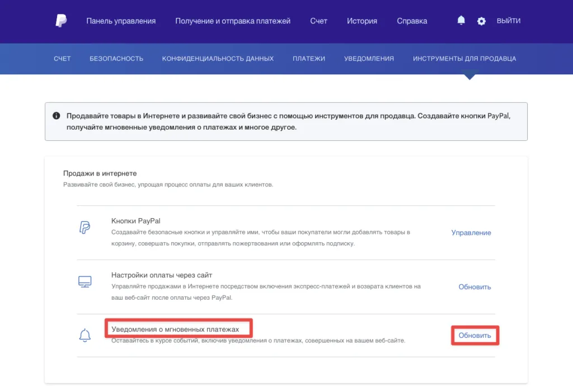The width and height of the screenshot is (573, 392).
Task: Open the Панель управления menu
Action: [121, 21]
